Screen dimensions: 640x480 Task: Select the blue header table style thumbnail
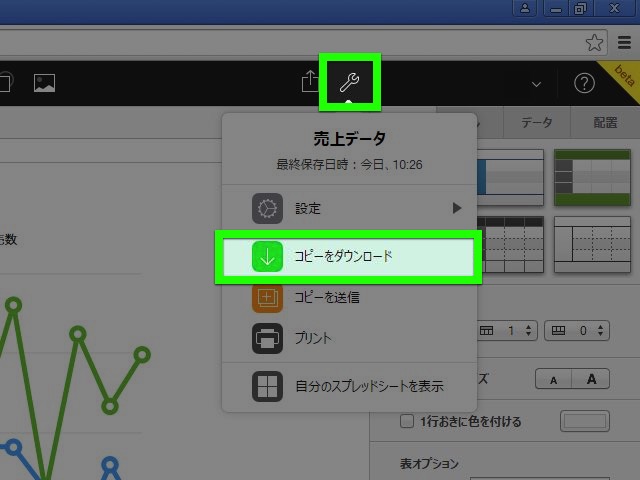coord(510,178)
